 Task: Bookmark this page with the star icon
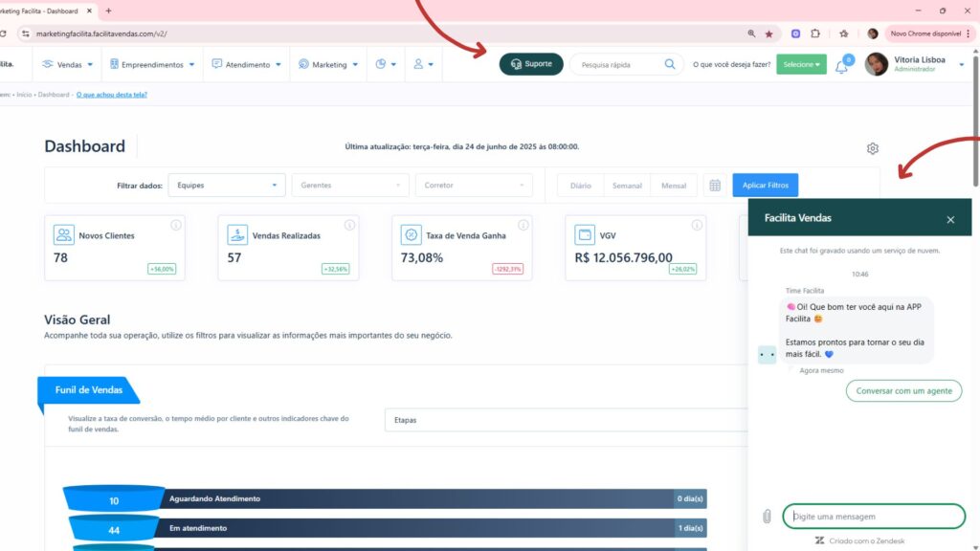(x=768, y=33)
